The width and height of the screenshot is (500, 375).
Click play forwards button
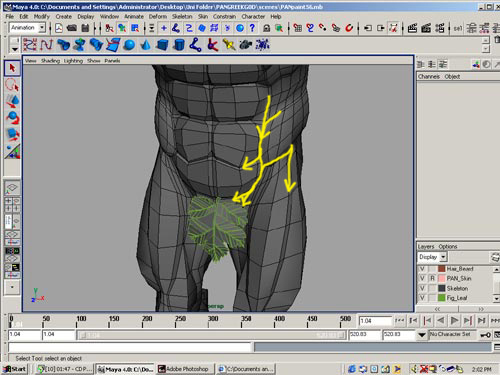click(454, 321)
